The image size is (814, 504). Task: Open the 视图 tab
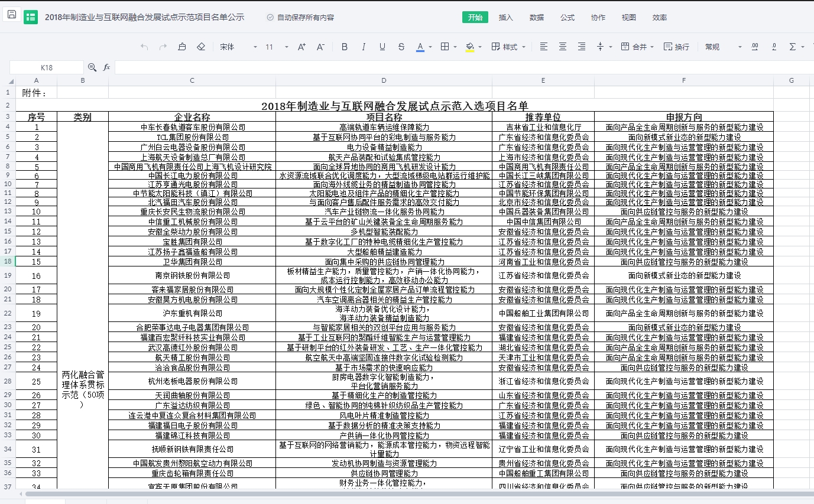[629, 18]
